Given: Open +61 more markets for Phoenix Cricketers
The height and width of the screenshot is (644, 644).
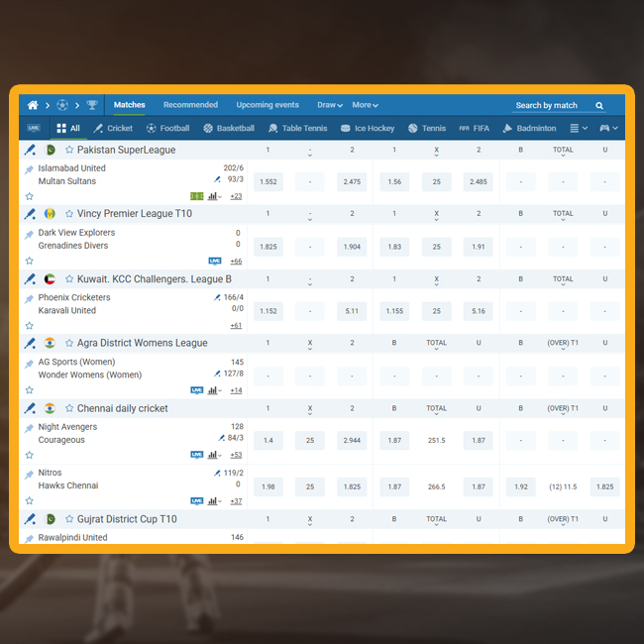Looking at the screenshot, I should click(236, 326).
